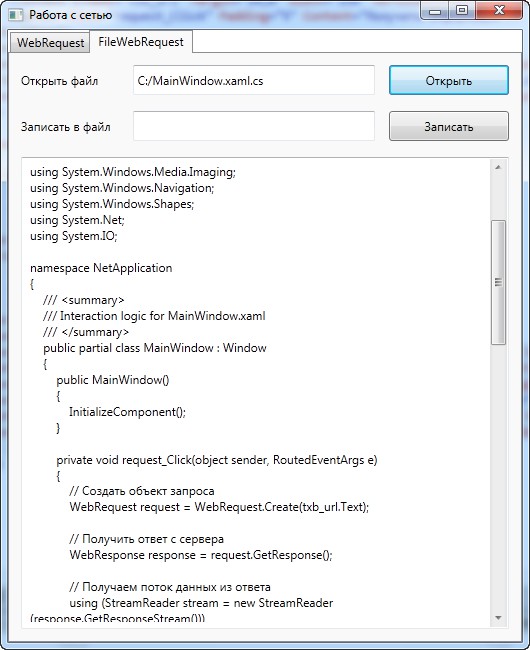Click the line 'using System.Windows.Shapes;'
Viewport: 530px width, 650px height.
tap(112, 204)
